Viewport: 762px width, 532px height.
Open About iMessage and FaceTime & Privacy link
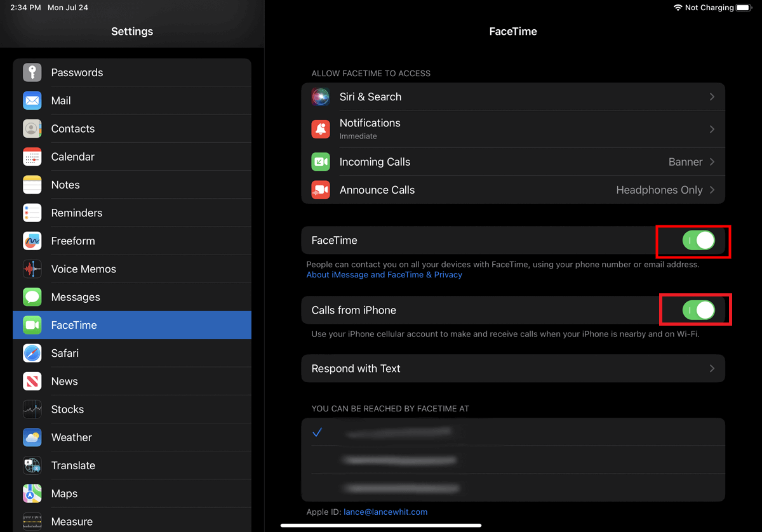click(x=384, y=275)
